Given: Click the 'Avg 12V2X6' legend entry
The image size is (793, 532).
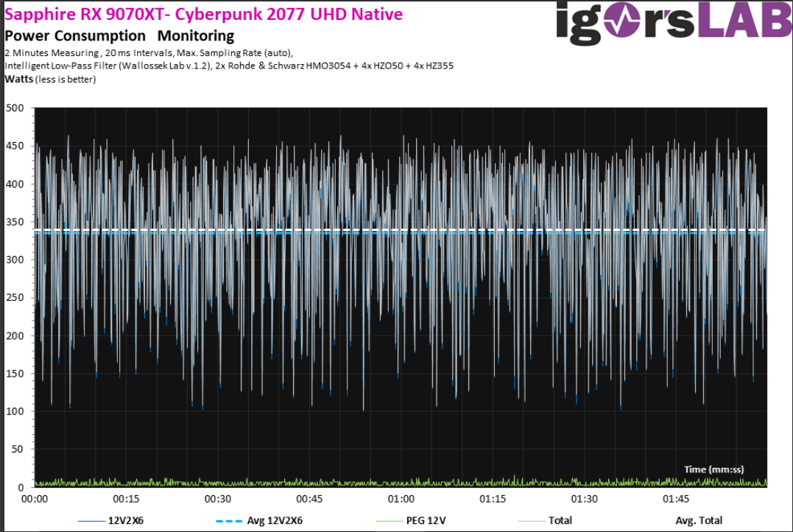Looking at the screenshot, I should pos(259,520).
